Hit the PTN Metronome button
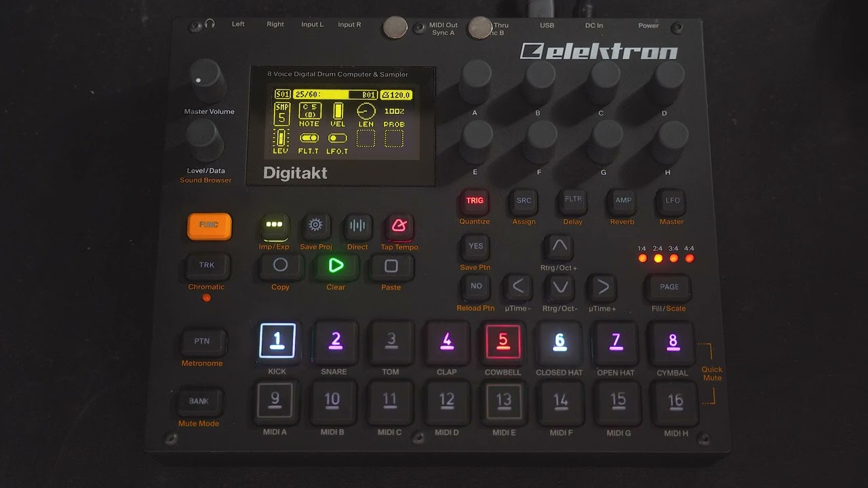This screenshot has height=488, width=868. tap(202, 342)
